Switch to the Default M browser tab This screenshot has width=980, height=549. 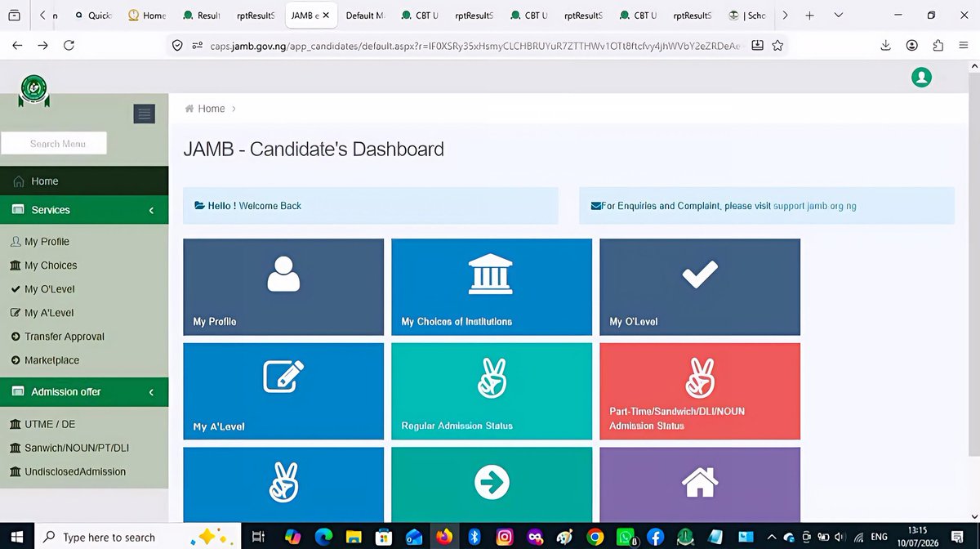tap(364, 16)
